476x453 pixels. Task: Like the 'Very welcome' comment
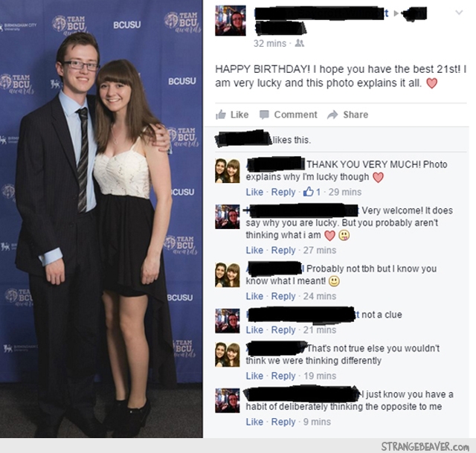tap(254, 250)
